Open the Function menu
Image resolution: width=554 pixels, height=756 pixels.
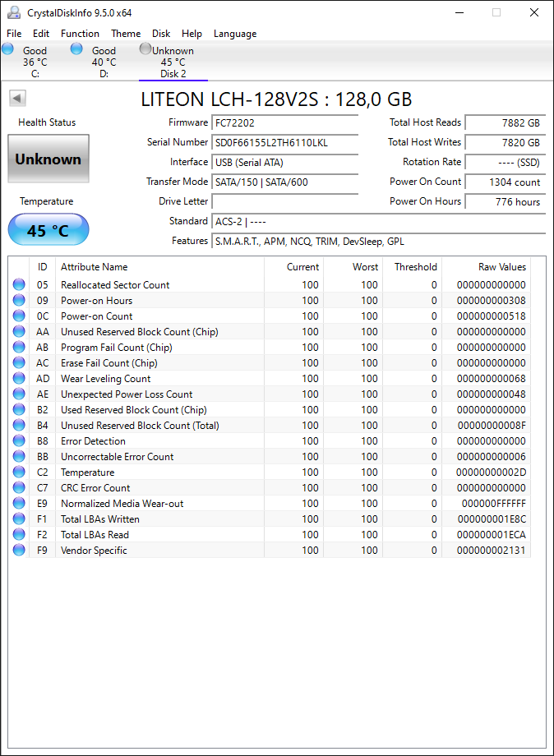tap(80, 34)
